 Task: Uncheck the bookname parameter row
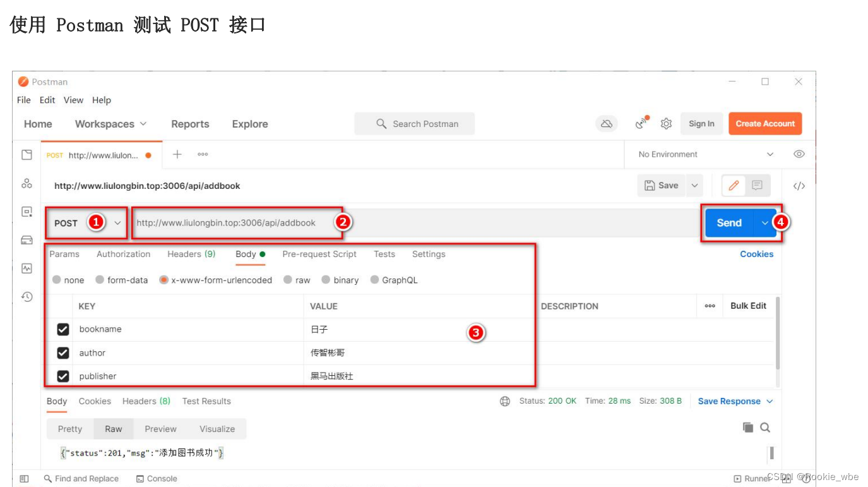63,329
